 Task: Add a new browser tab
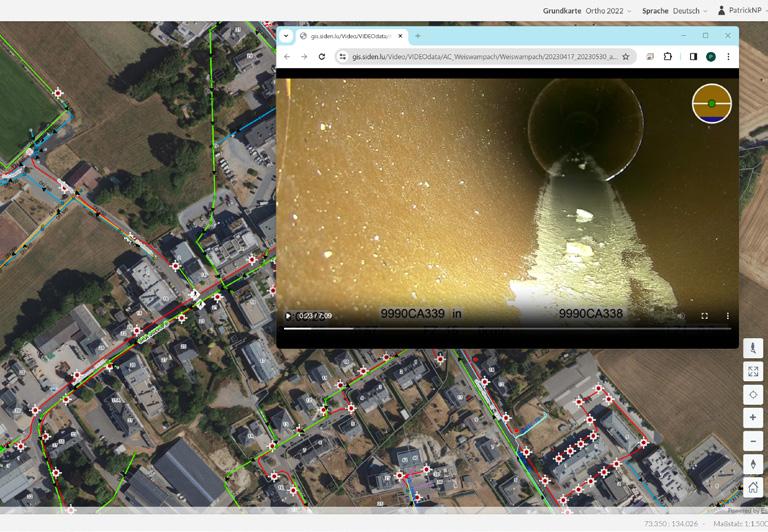click(418, 36)
